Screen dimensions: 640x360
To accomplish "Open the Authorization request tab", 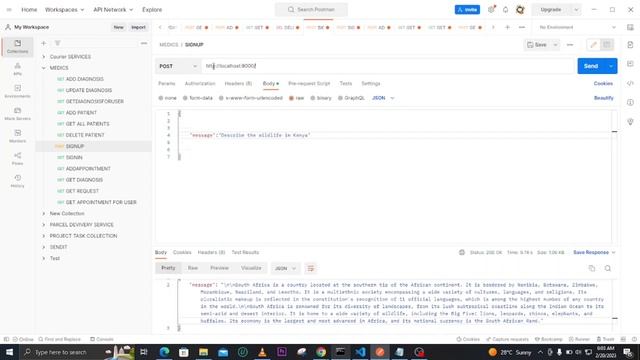I will pos(200,83).
